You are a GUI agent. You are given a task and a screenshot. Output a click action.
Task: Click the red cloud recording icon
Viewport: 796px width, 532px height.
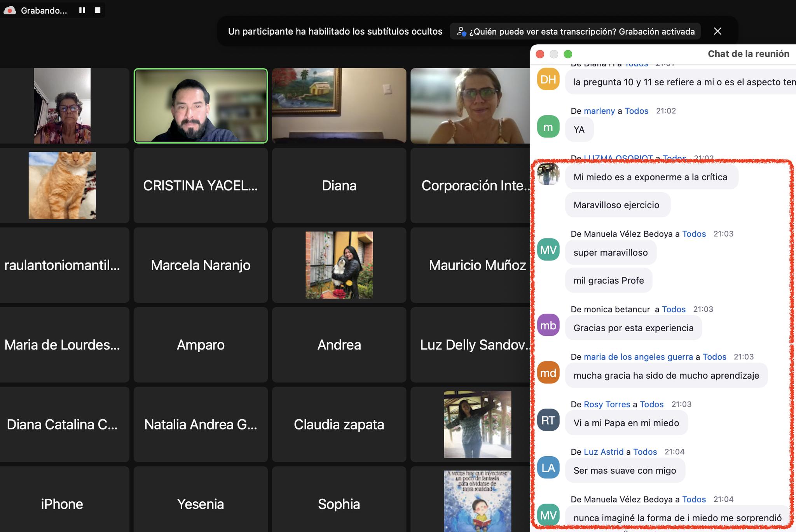coord(10,10)
